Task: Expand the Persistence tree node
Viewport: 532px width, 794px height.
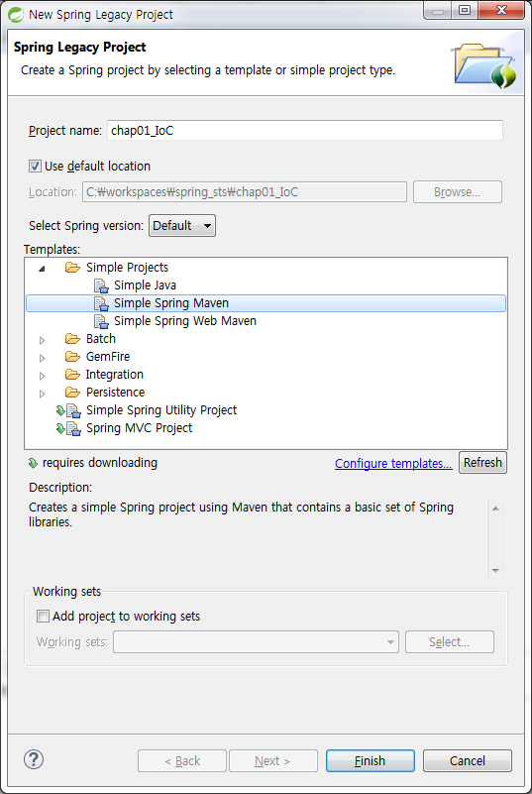Action: coord(42,394)
